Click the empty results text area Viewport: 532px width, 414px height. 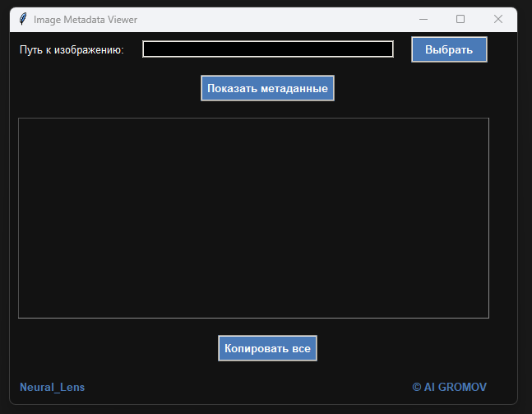point(253,217)
